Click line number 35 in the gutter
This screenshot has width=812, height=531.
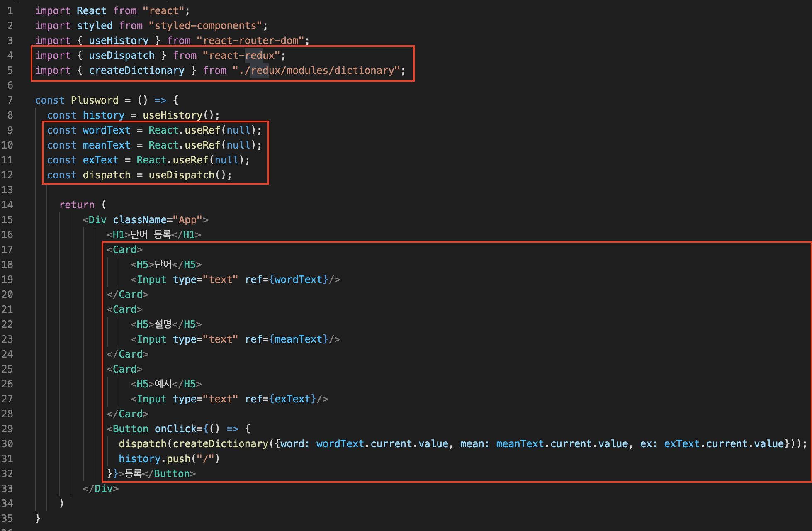pyautogui.click(x=7, y=519)
